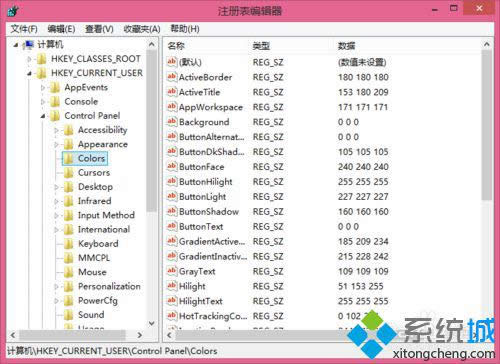
Task: Click values pane scroll left arrow
Action: point(169,335)
